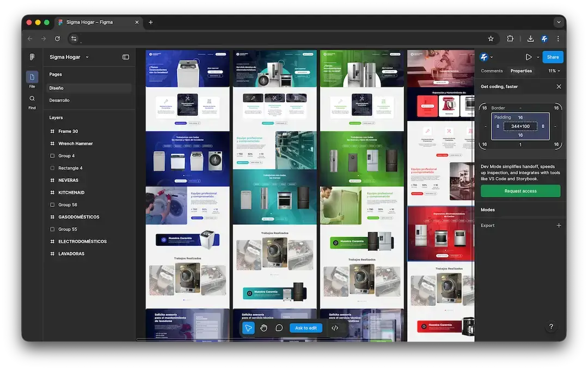Open the Figma main menu logo icon
This screenshot has width=588, height=370.
tap(32, 57)
